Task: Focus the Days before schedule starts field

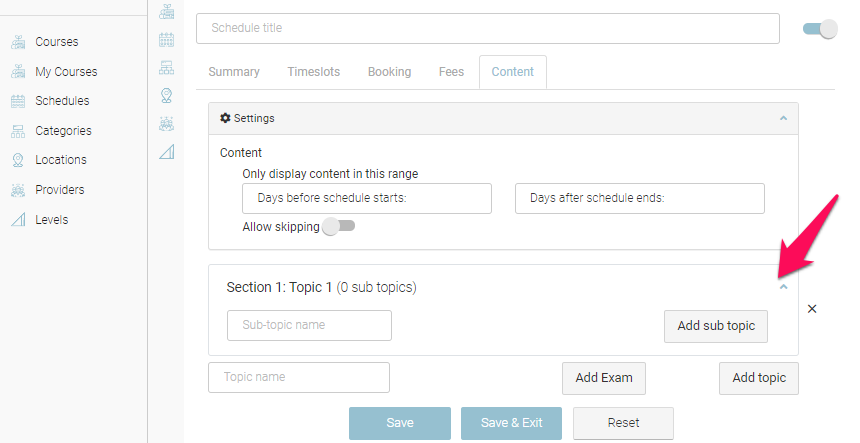Action: tap(367, 198)
